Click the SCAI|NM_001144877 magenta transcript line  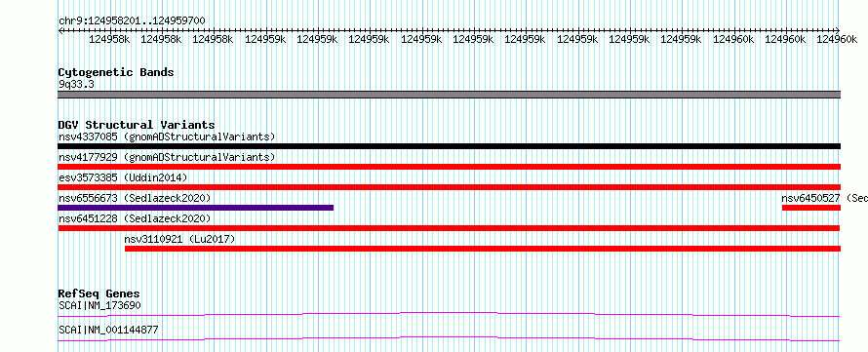coord(449,338)
